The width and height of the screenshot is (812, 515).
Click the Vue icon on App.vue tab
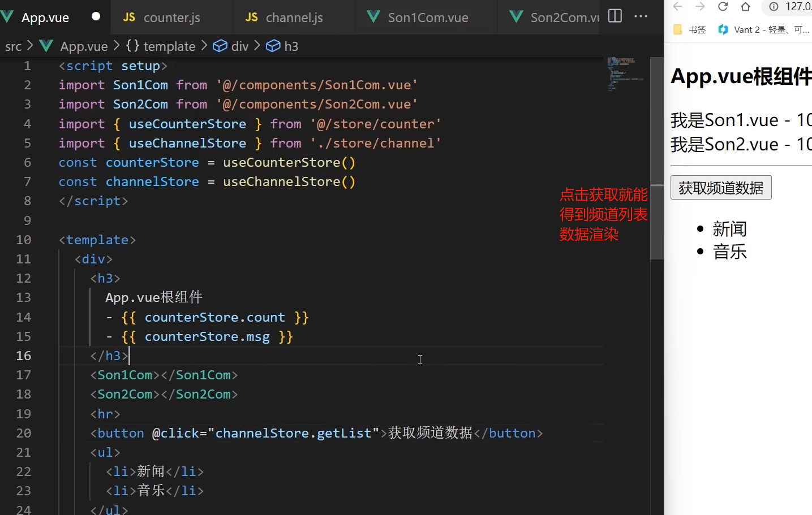click(x=7, y=16)
